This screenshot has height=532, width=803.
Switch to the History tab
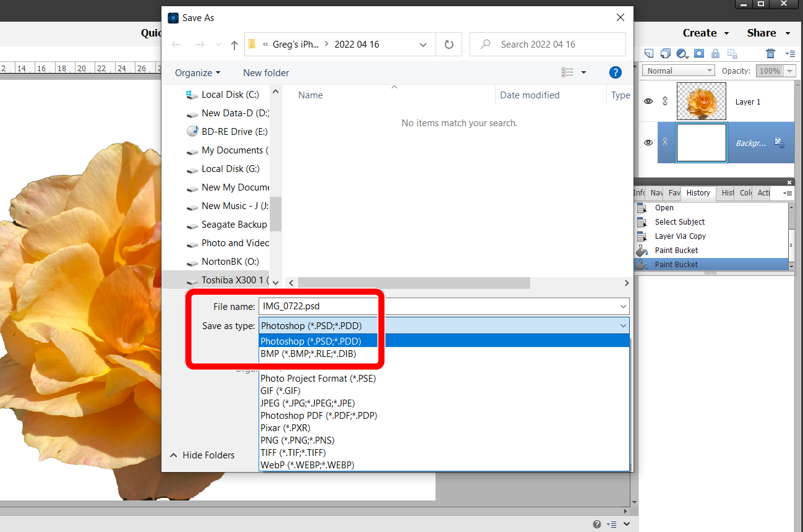698,192
